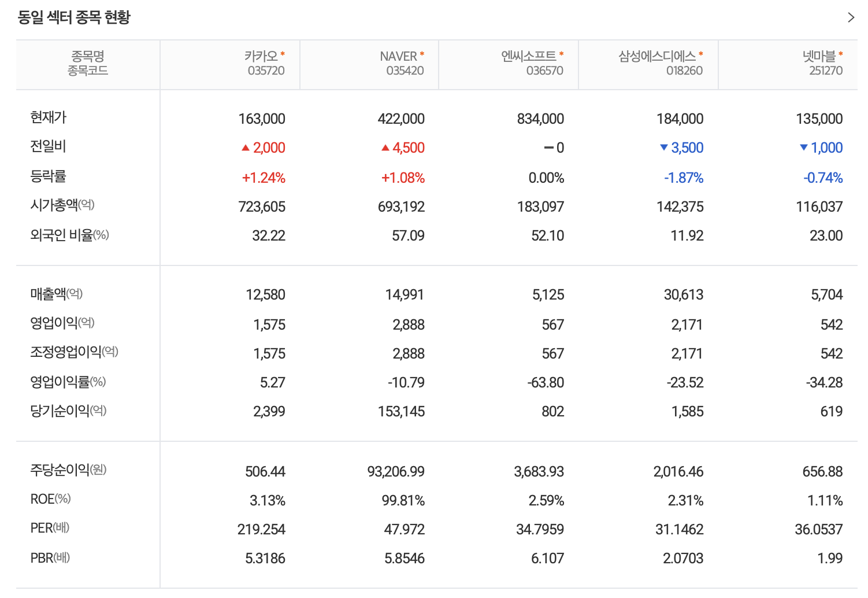Select 넷마블 stock code 251270

click(826, 71)
